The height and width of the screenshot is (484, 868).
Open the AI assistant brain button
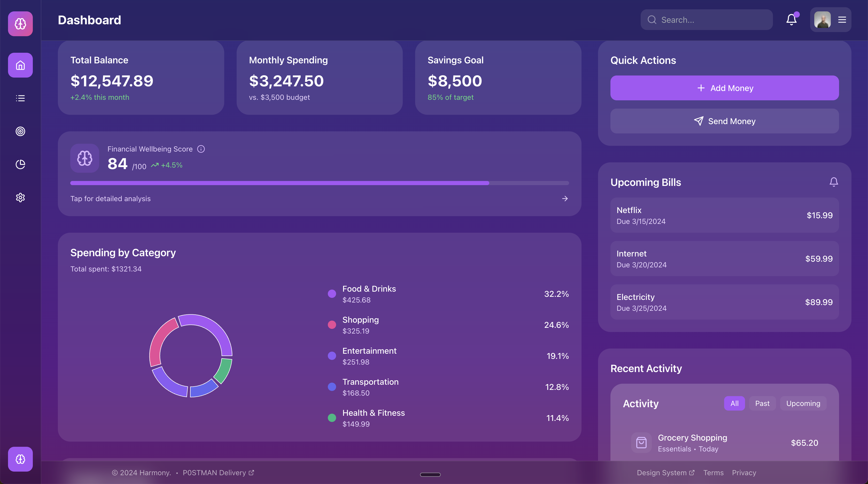click(20, 459)
